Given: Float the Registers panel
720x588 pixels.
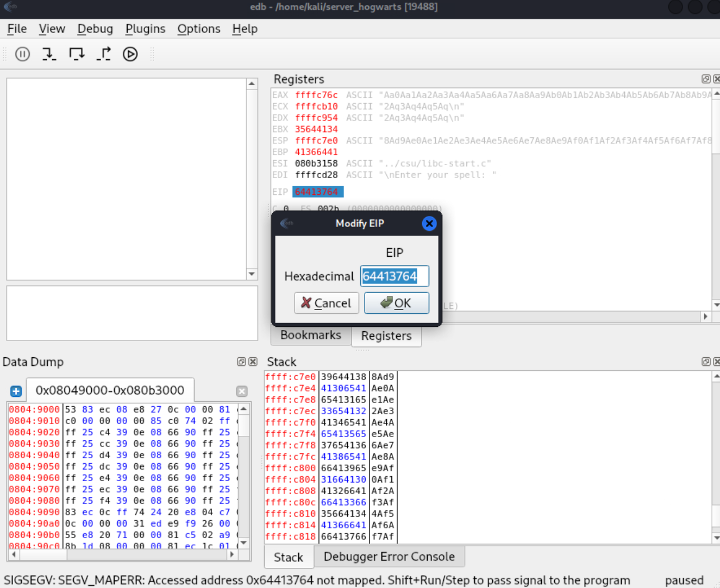Looking at the screenshot, I should click(706, 79).
